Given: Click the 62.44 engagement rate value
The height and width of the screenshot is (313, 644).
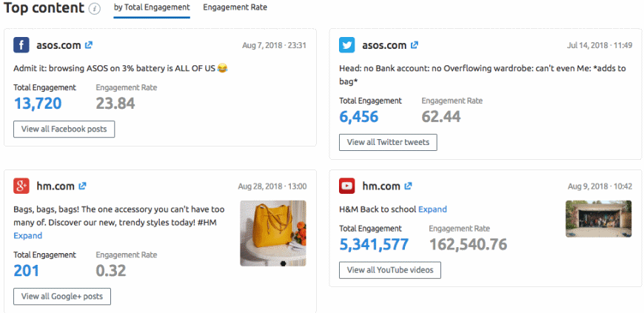Looking at the screenshot, I should pos(441,116).
